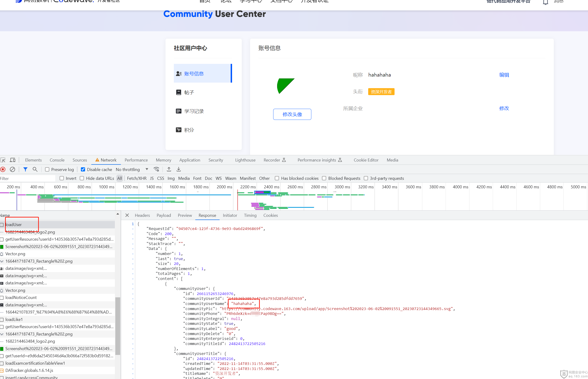Click the 修改头像 button
The height and width of the screenshot is (379, 588).
(x=292, y=114)
